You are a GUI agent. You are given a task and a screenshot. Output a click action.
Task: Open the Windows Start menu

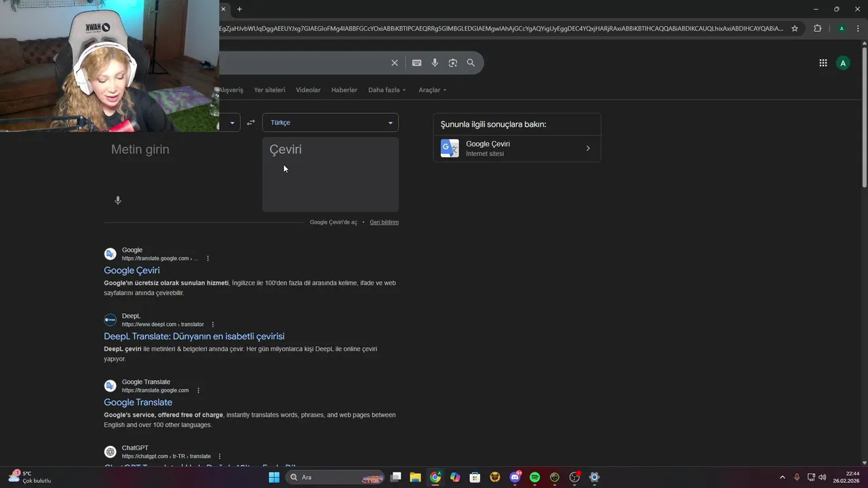(x=274, y=477)
